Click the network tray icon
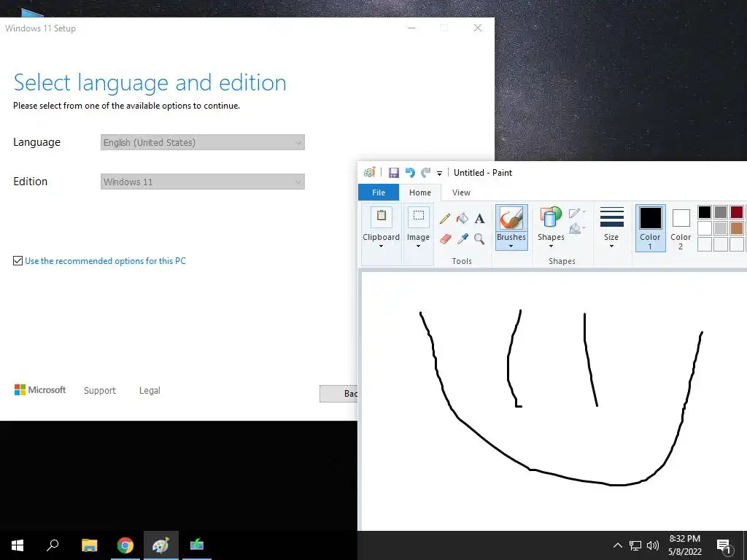 pos(635,545)
